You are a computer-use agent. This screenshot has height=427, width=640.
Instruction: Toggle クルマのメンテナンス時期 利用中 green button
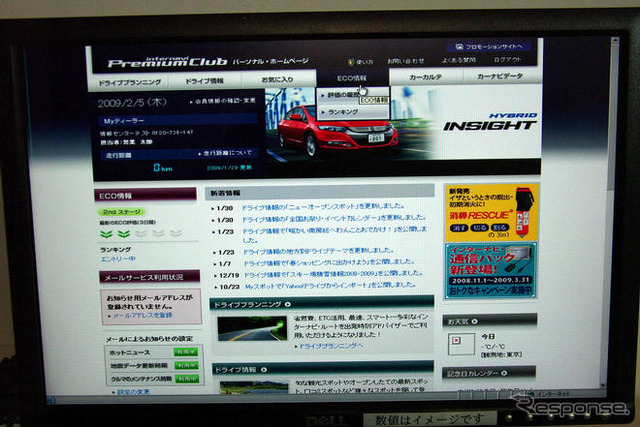coord(187,378)
